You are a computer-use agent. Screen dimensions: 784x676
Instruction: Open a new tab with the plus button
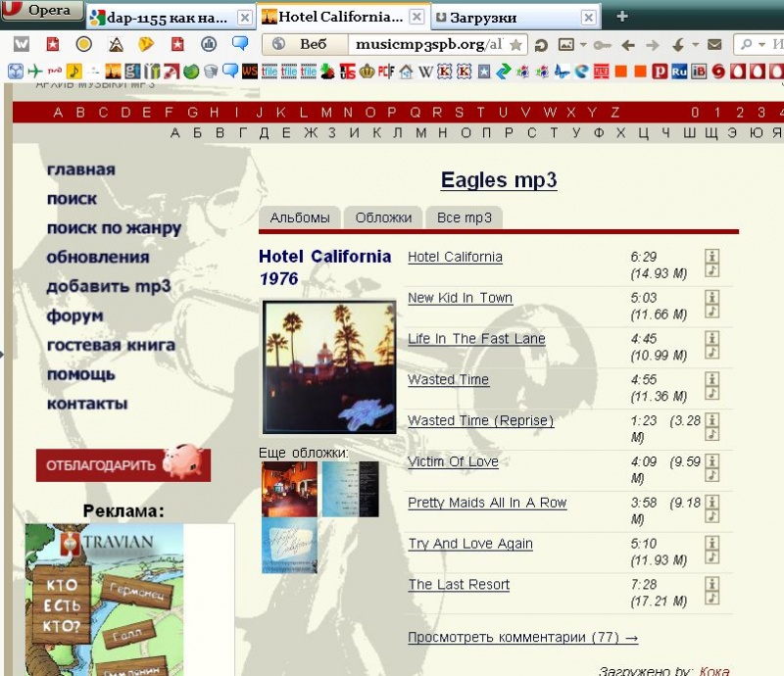(x=622, y=17)
